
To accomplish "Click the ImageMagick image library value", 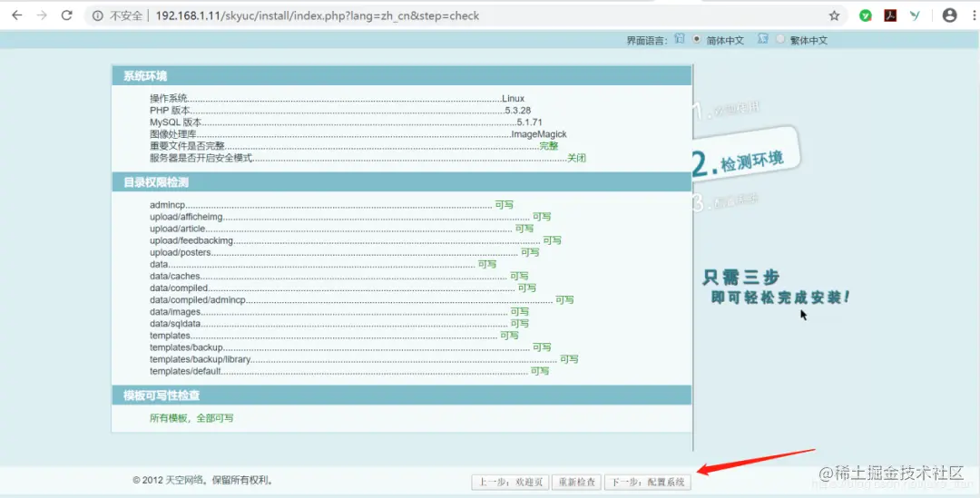I will (x=539, y=133).
